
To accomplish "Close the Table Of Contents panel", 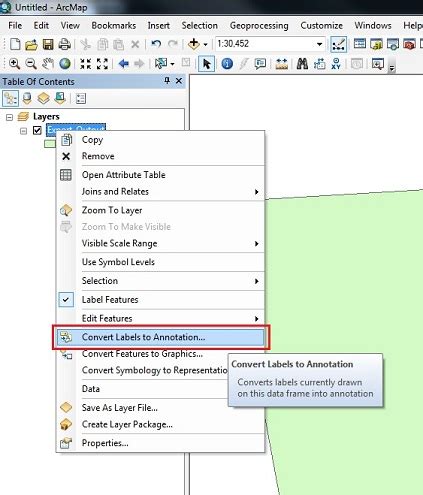I will click(179, 81).
